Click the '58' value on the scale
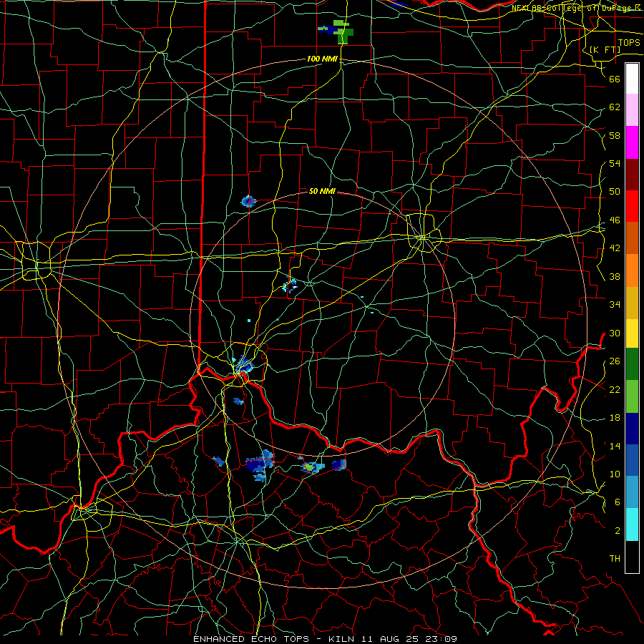This screenshot has width=644, height=644. pos(615,135)
